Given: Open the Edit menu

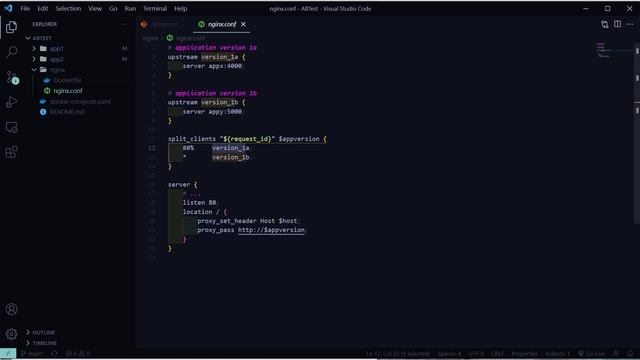Looking at the screenshot, I should (42, 9).
